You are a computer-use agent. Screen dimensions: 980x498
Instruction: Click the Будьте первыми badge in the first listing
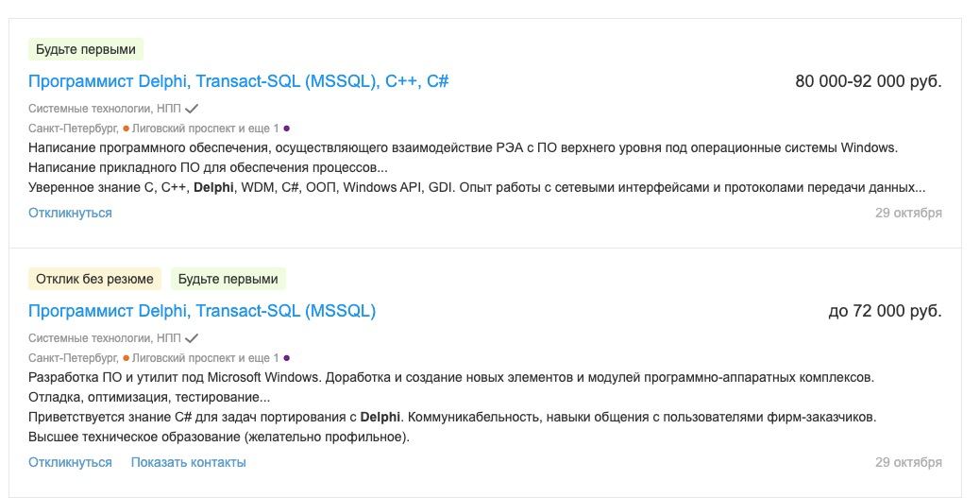[x=86, y=49]
